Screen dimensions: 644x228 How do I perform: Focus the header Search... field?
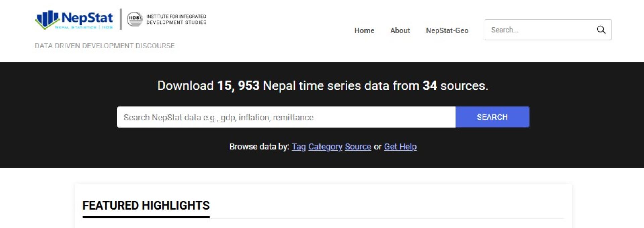(x=540, y=30)
